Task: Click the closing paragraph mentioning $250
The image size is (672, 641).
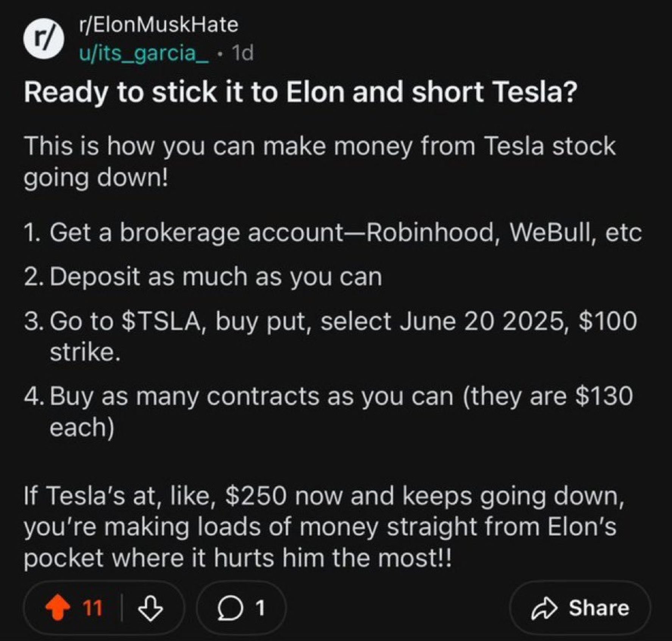Action: (323, 527)
